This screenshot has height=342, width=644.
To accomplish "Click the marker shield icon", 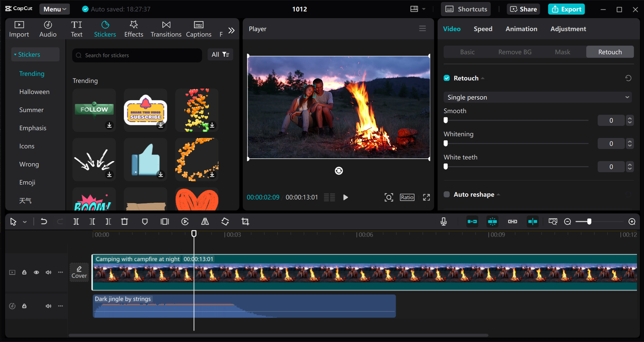I will tap(145, 222).
